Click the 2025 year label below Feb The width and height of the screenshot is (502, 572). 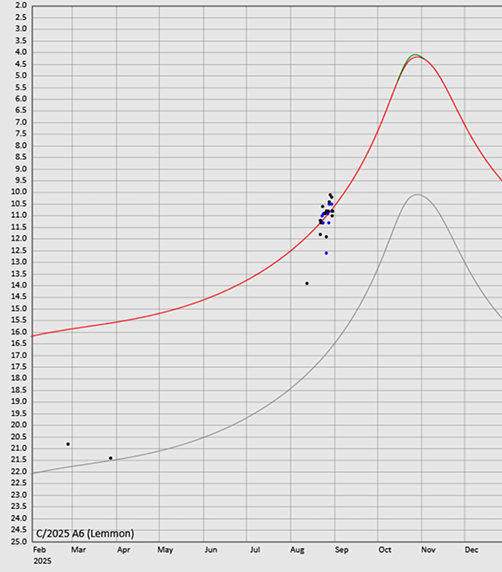42,561
